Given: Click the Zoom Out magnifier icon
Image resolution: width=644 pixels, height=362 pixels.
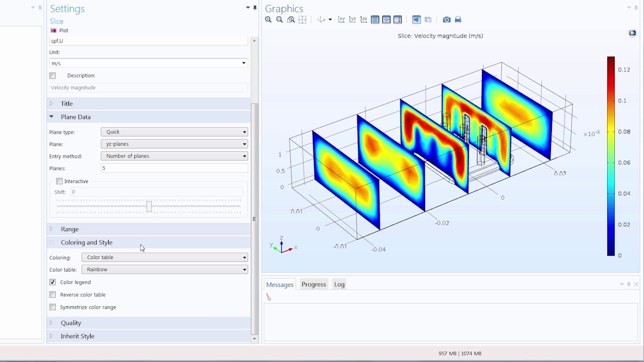Looking at the screenshot, I should point(279,20).
